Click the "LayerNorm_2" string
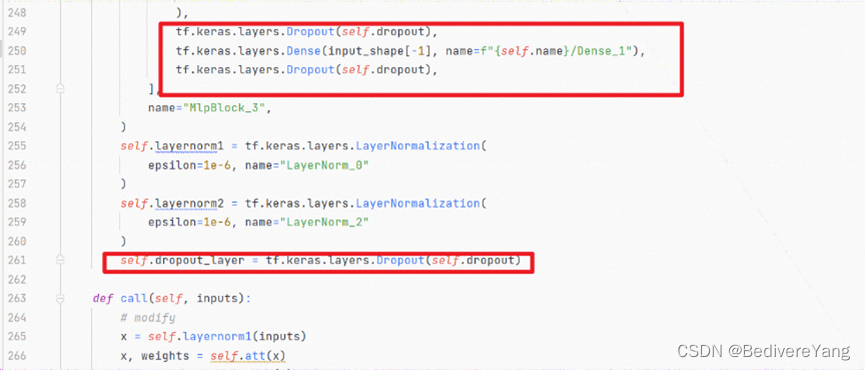Image resolution: width=865 pixels, height=370 pixels. 324,222
